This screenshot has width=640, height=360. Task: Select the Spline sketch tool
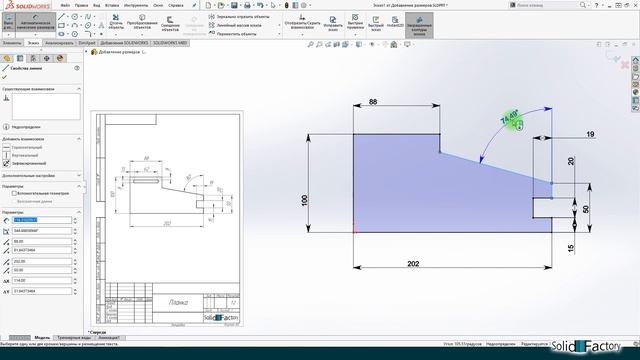click(x=88, y=17)
